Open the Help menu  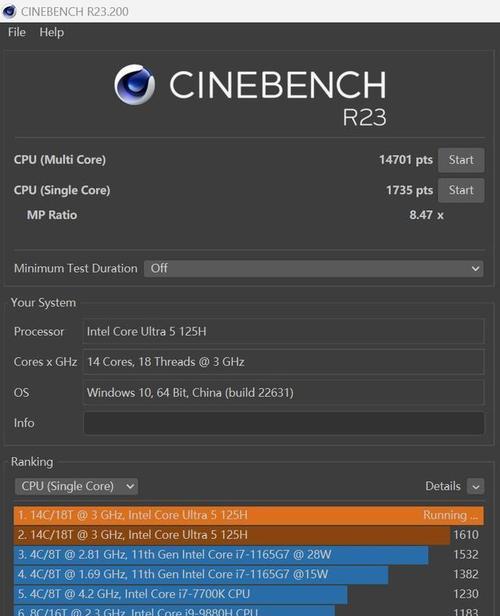coord(51,32)
